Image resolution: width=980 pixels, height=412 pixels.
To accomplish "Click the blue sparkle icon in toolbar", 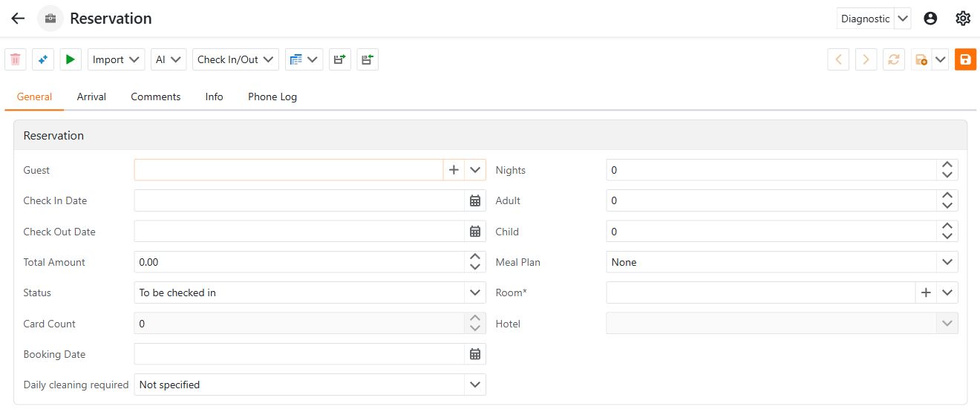I will pyautogui.click(x=43, y=59).
